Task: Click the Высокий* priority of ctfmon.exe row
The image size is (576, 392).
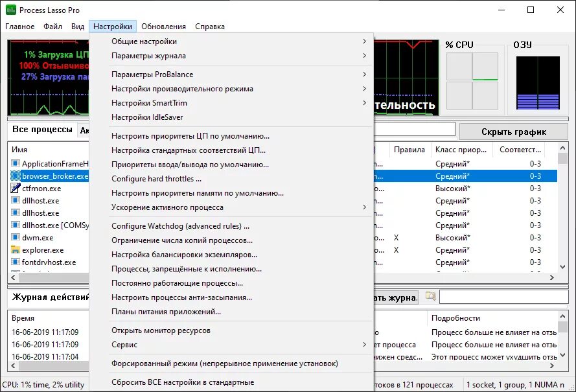Action: pos(452,188)
